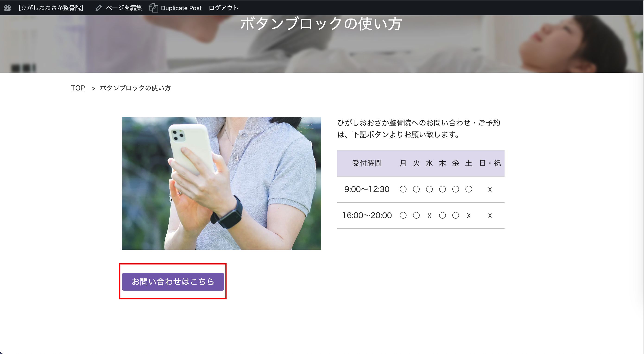Select ページを編集 in the admin bar
Viewport: 644px width, 354px height.
click(124, 8)
